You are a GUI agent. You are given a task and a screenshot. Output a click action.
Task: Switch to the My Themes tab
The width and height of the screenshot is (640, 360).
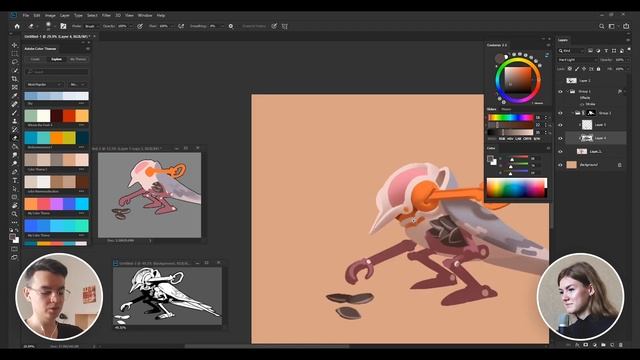(78, 59)
